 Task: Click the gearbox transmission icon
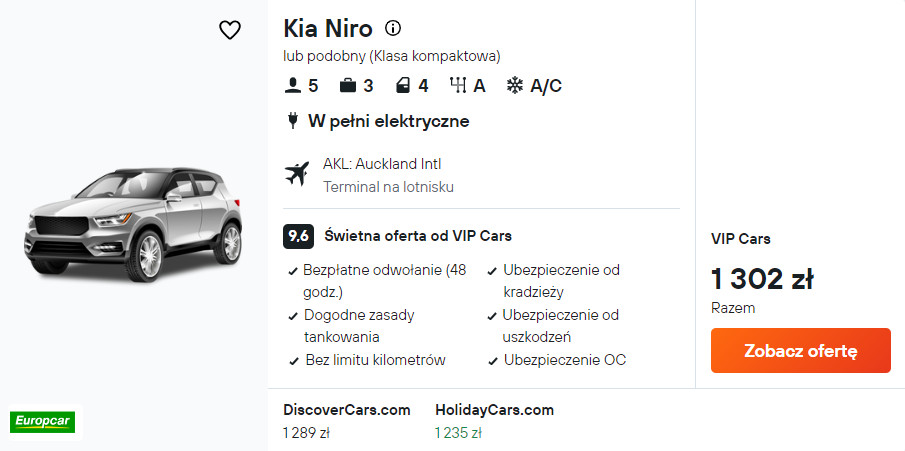click(x=459, y=86)
